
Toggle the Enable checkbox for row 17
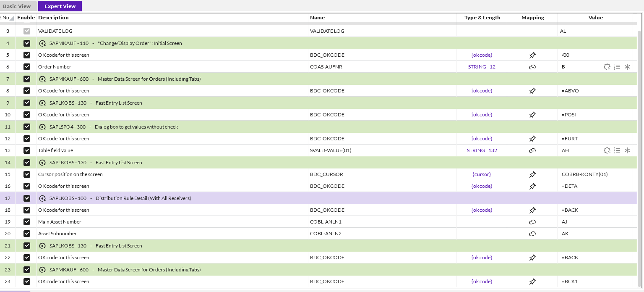pos(27,198)
